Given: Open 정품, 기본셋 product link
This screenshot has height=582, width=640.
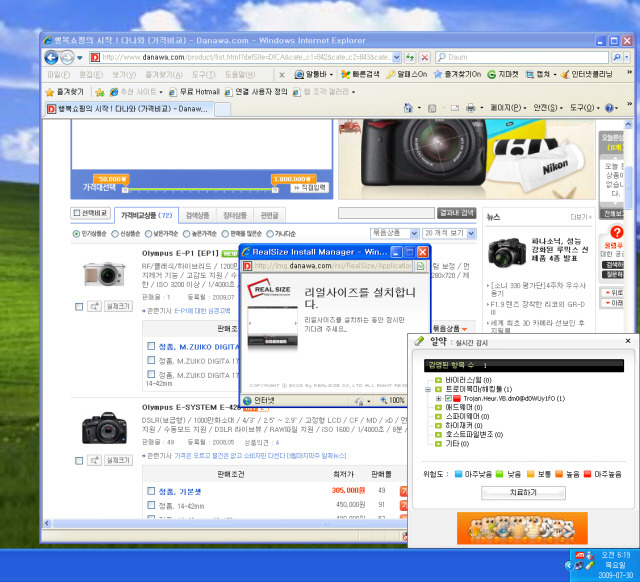Looking at the screenshot, I should pyautogui.click(x=180, y=491).
